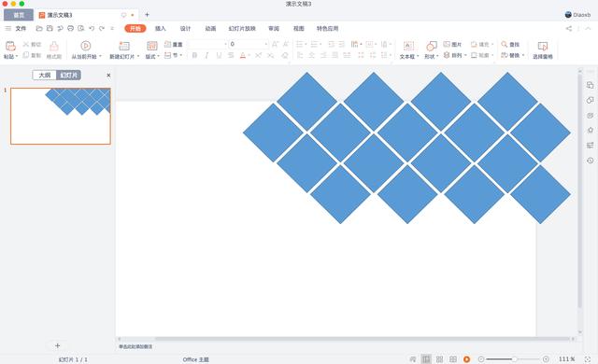The image size is (598, 364).
Task: Click the history clock icon in right sidebar
Action: pos(591,161)
